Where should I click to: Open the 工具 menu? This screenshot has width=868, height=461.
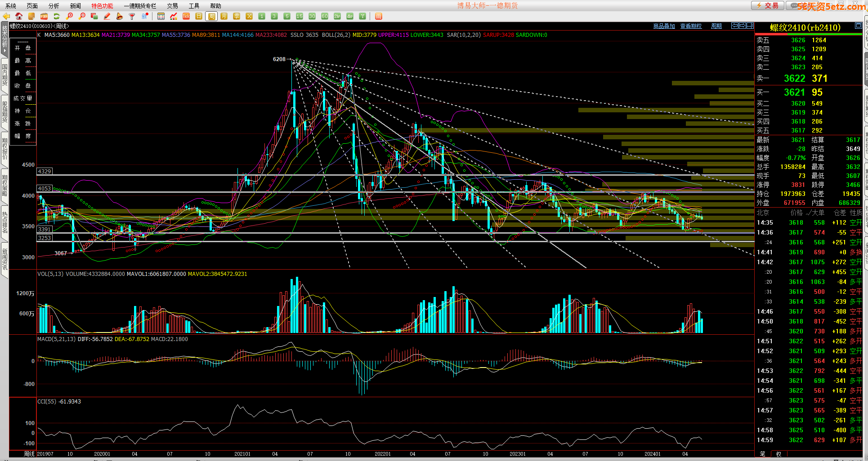tap(194, 6)
